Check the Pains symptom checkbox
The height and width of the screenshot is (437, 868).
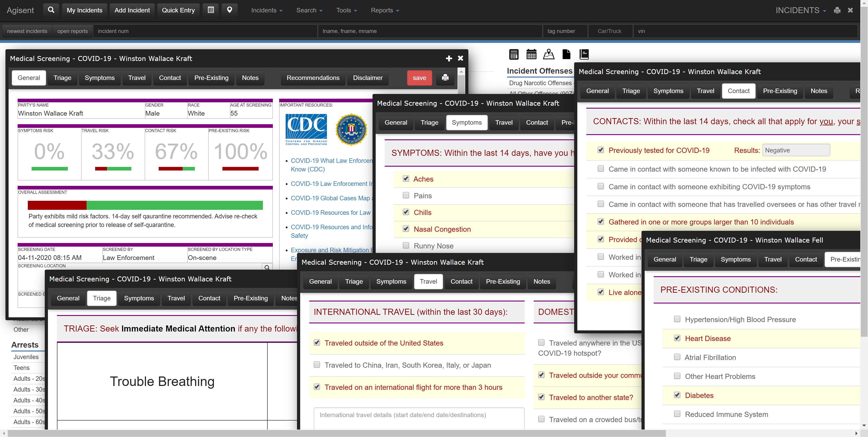406,196
